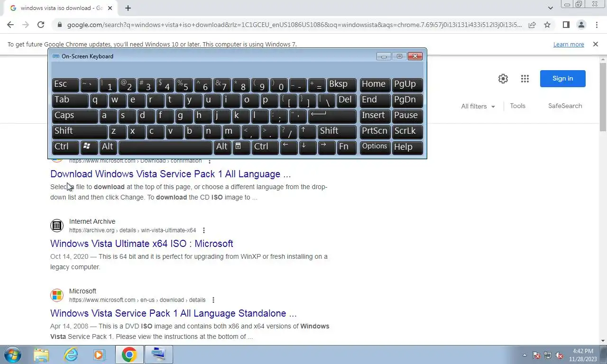Click the Bksp key on keyboard

pos(341,85)
